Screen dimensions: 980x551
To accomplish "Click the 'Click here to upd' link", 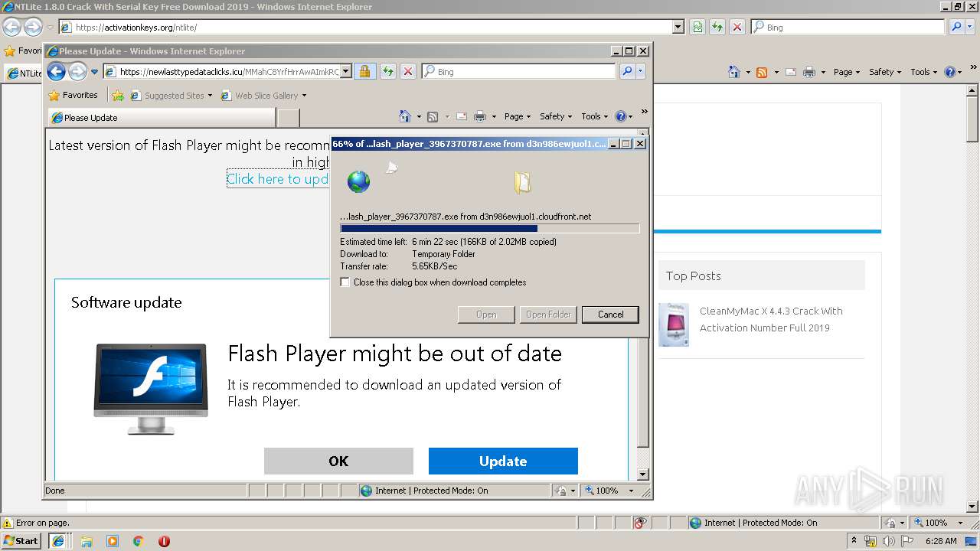I will tap(278, 179).
